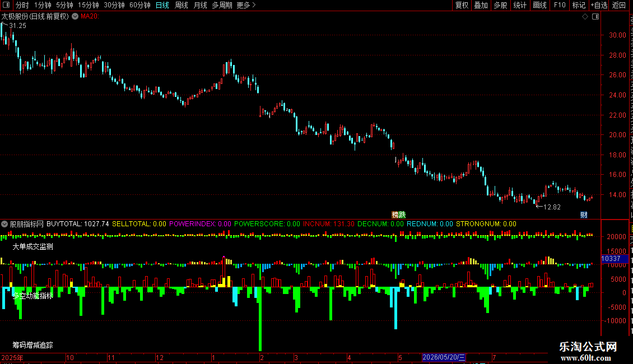Click the 标记 mark button
This screenshot has height=364, width=633.
coord(579,5)
